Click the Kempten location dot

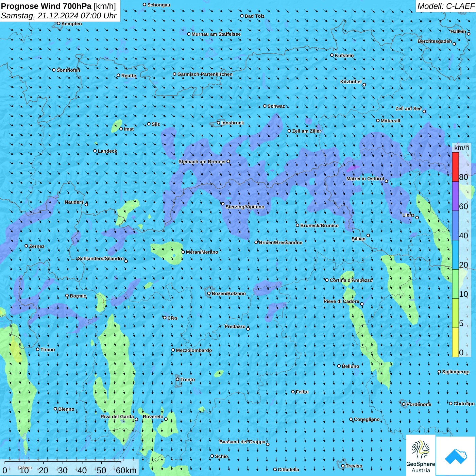click(x=59, y=23)
